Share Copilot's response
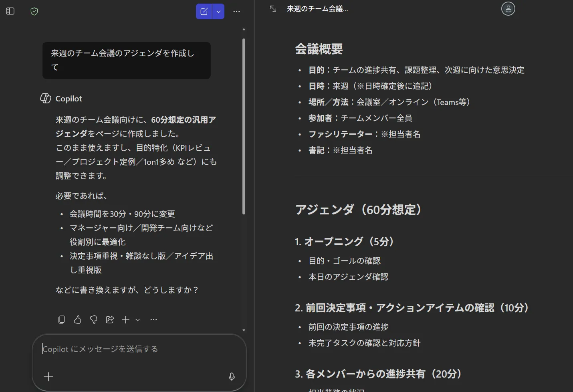 point(109,319)
